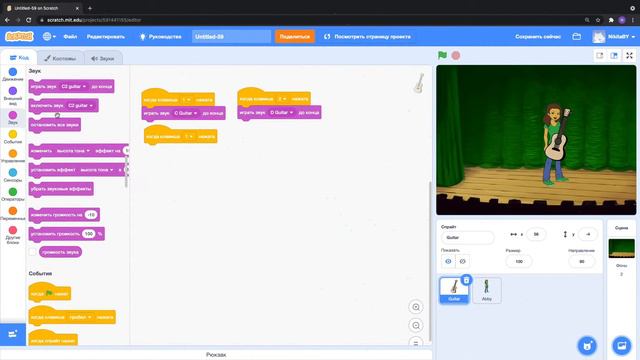Edit the sprite x position field
This screenshot has height=360, width=640.
click(536, 234)
